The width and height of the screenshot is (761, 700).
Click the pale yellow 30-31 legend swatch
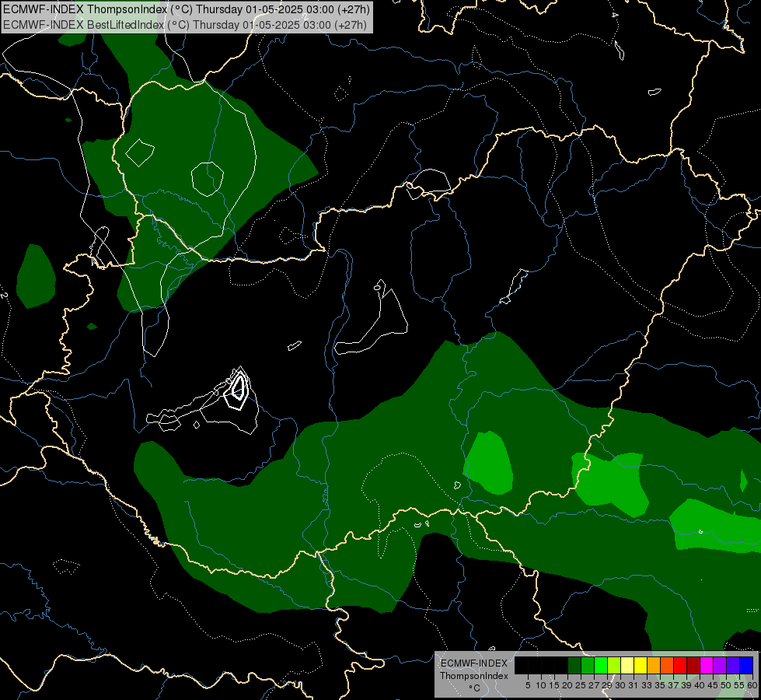(x=627, y=665)
